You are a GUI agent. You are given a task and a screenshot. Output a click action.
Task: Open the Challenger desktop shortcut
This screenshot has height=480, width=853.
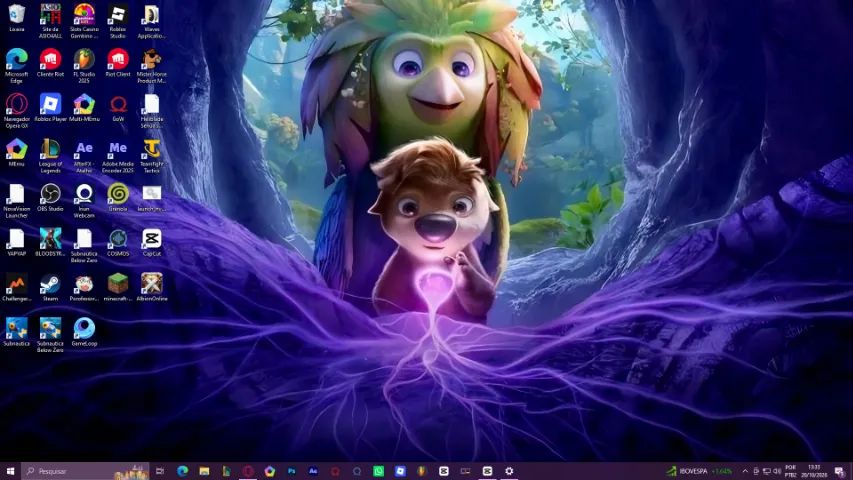click(x=16, y=287)
